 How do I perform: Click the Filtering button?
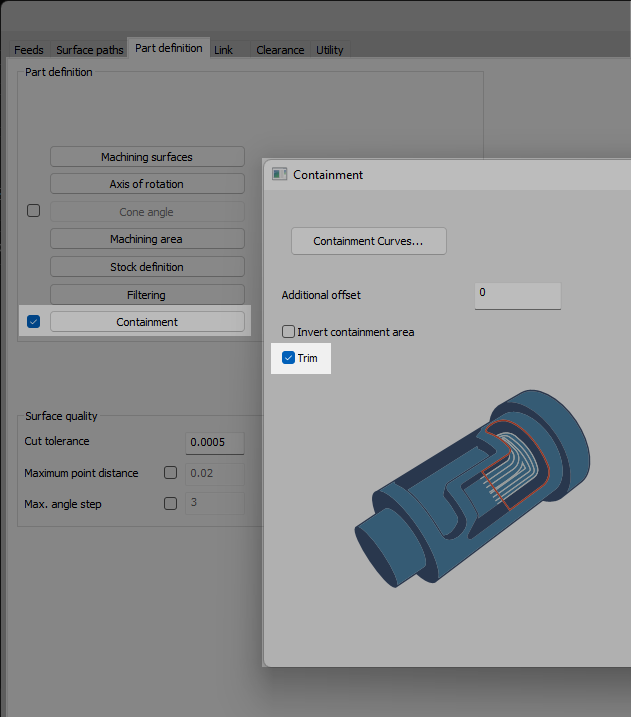click(147, 295)
